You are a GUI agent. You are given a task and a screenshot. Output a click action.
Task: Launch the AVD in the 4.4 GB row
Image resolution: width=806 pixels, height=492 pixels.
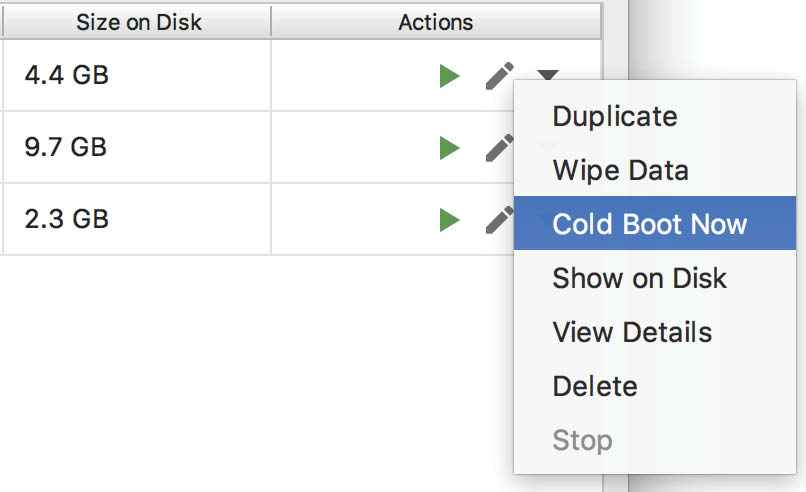click(x=449, y=75)
